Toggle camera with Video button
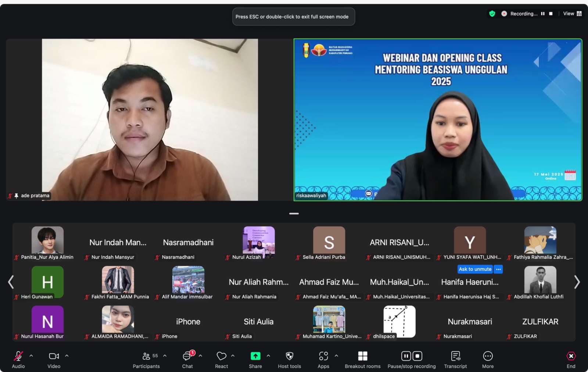 coord(54,360)
